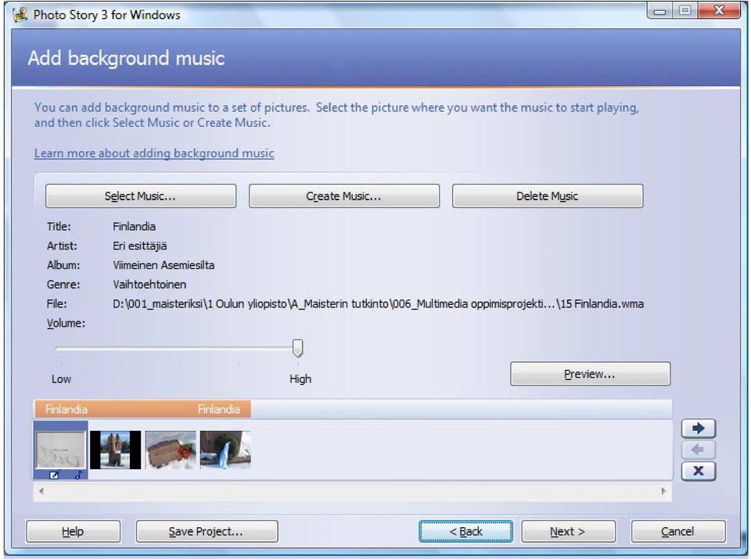This screenshot has width=751, height=560.
Task: Click the edit icon under first thumbnail
Action: coord(55,475)
